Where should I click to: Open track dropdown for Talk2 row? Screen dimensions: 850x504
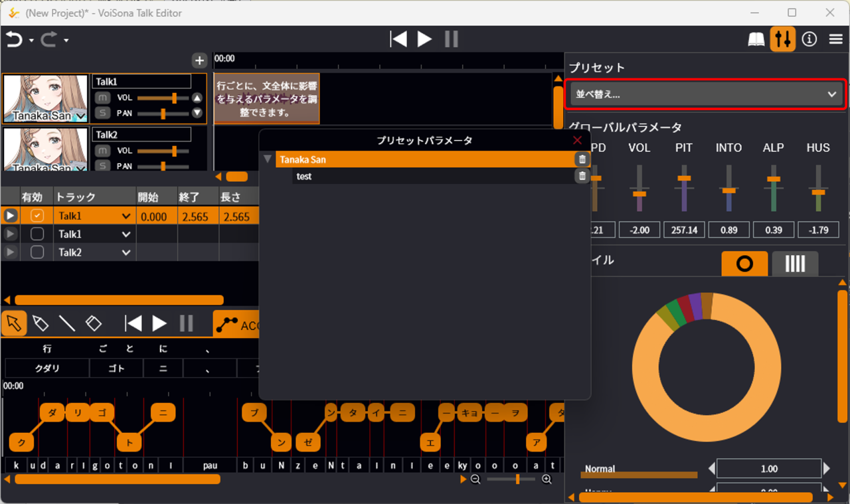pyautogui.click(x=126, y=252)
